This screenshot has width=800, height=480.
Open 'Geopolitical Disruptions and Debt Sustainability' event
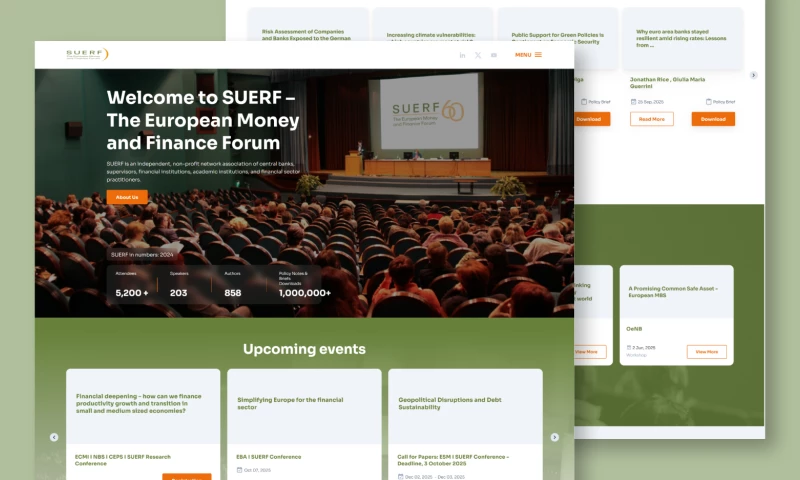point(449,403)
